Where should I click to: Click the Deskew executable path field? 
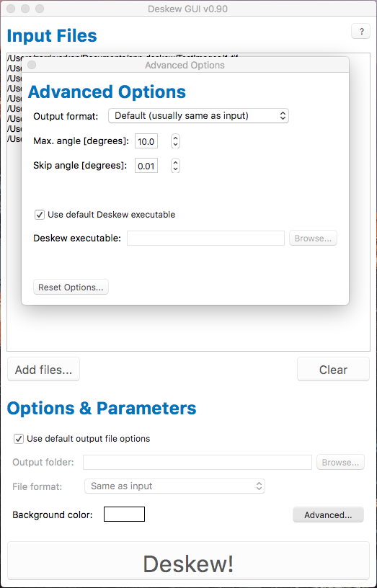pos(205,238)
